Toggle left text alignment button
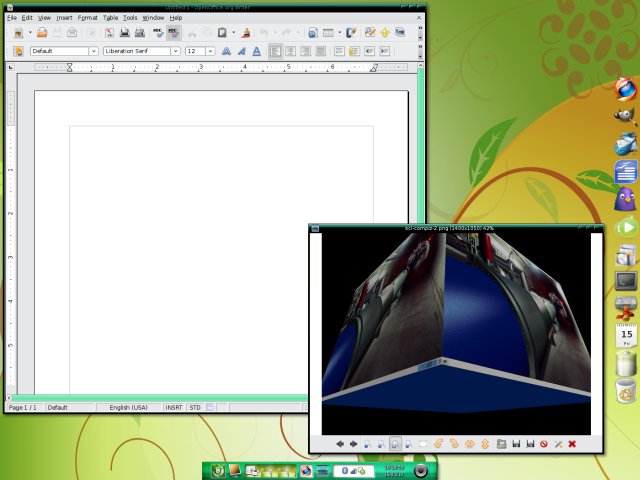 [x=275, y=51]
